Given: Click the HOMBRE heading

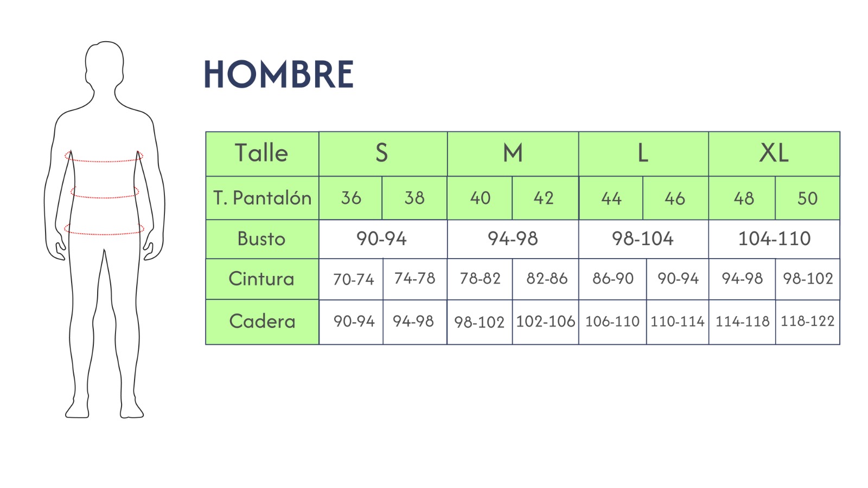Looking at the screenshot, I should (279, 74).
